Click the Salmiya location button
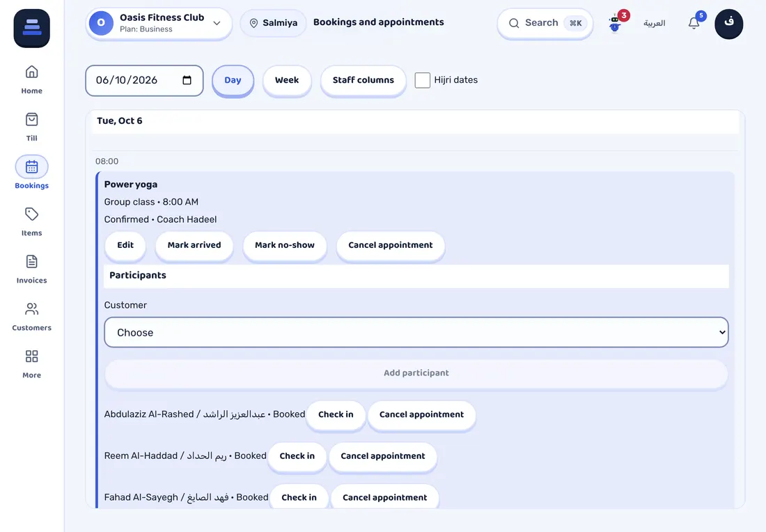The width and height of the screenshot is (766, 532). click(273, 23)
